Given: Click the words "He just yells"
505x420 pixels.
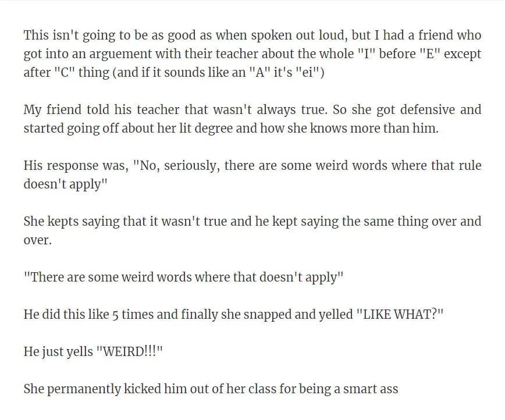Looking at the screenshot, I should click(x=58, y=351).
